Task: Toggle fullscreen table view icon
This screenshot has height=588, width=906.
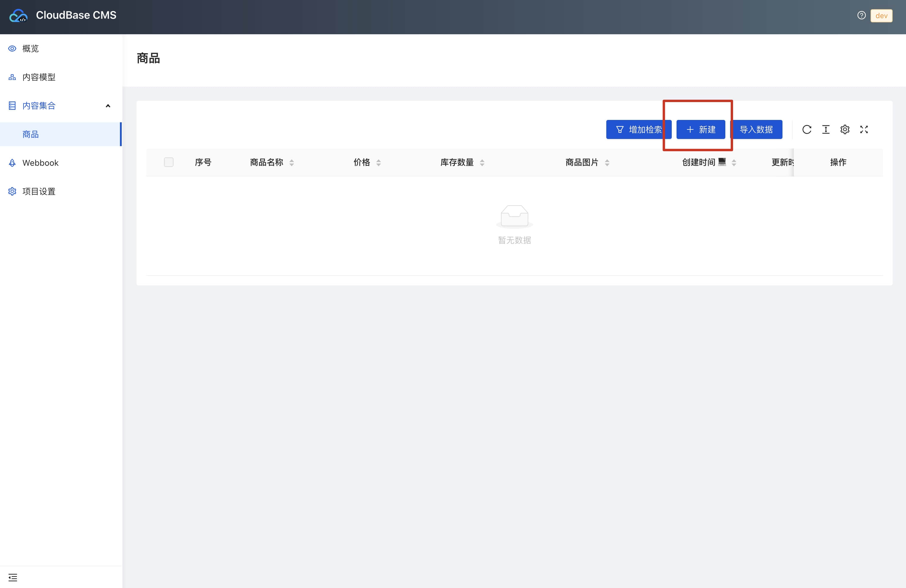Action: [864, 129]
